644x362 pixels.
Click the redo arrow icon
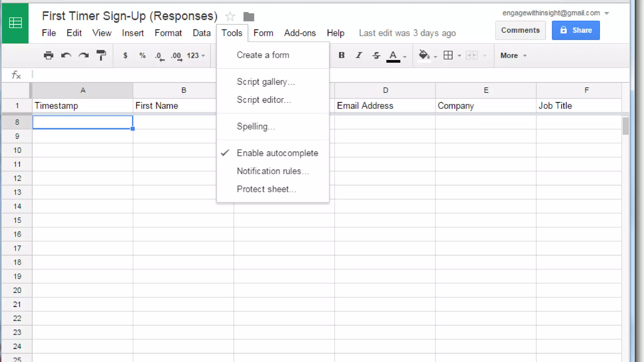[84, 56]
